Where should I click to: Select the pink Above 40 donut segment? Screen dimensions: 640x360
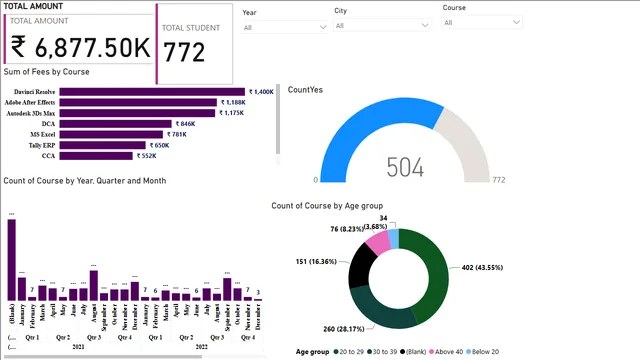point(379,242)
